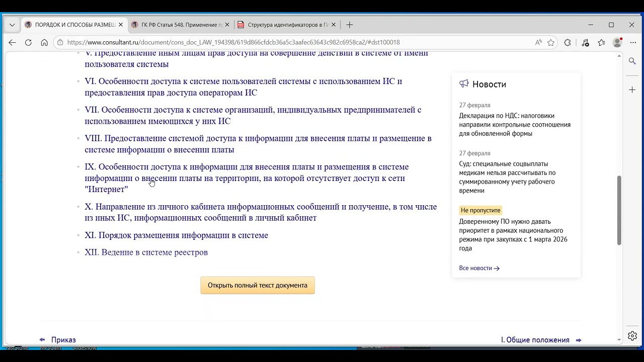Open section IX about Internet-less territories
The image size is (644, 362).
pyautogui.click(x=247, y=178)
